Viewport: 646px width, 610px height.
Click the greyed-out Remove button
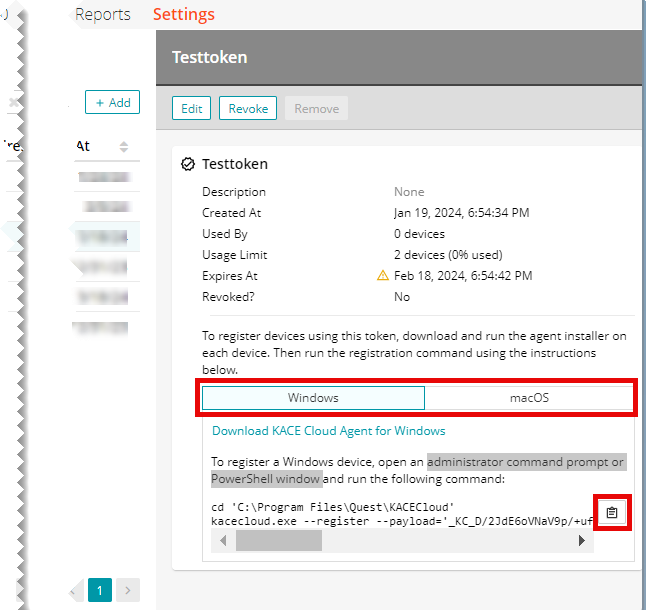pos(316,109)
